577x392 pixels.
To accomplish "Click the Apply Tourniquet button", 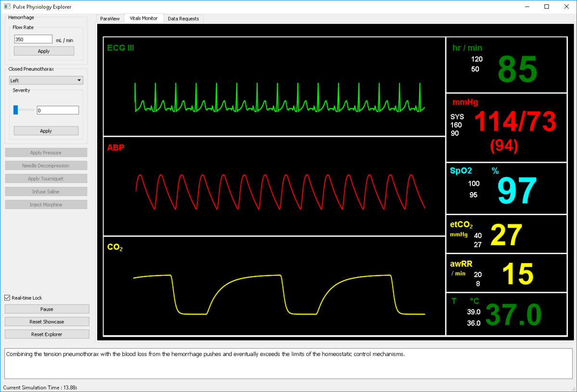I will click(x=46, y=179).
